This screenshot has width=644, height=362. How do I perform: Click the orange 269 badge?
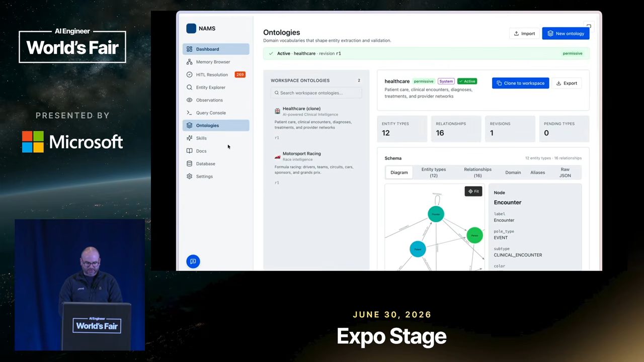pyautogui.click(x=240, y=74)
